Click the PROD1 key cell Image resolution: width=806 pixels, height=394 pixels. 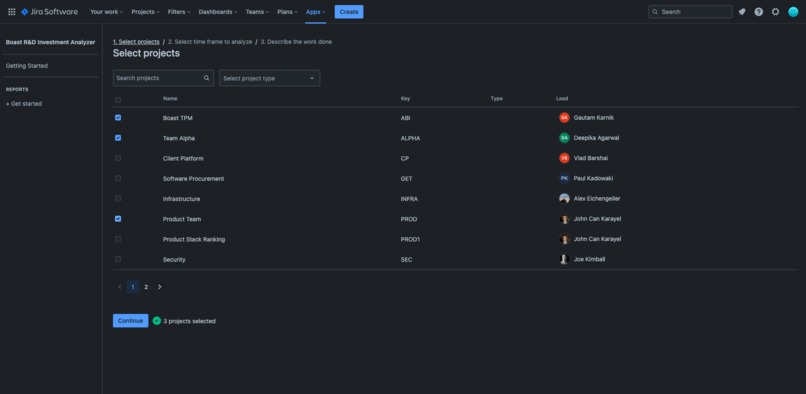click(x=410, y=239)
